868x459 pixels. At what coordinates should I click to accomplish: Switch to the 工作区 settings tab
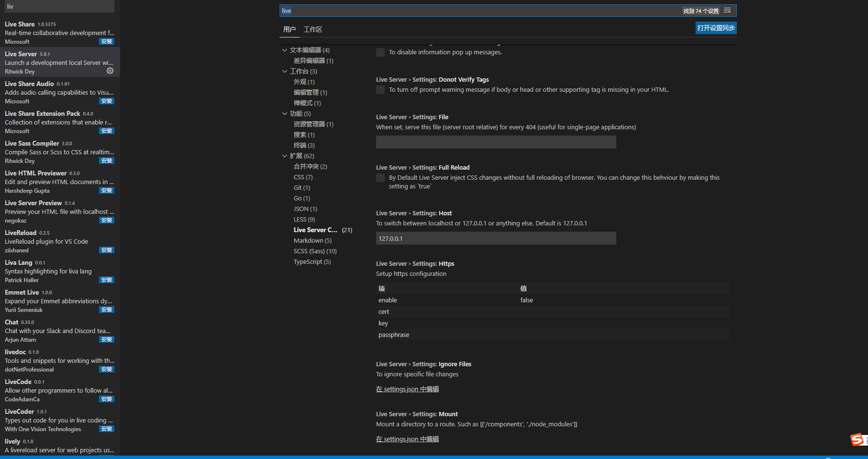pyautogui.click(x=313, y=29)
